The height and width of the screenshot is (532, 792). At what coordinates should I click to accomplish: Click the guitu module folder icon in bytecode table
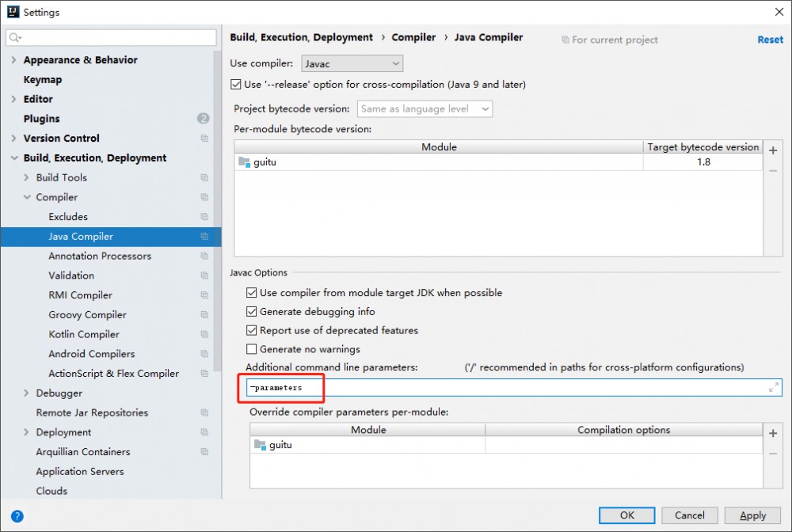(x=245, y=162)
